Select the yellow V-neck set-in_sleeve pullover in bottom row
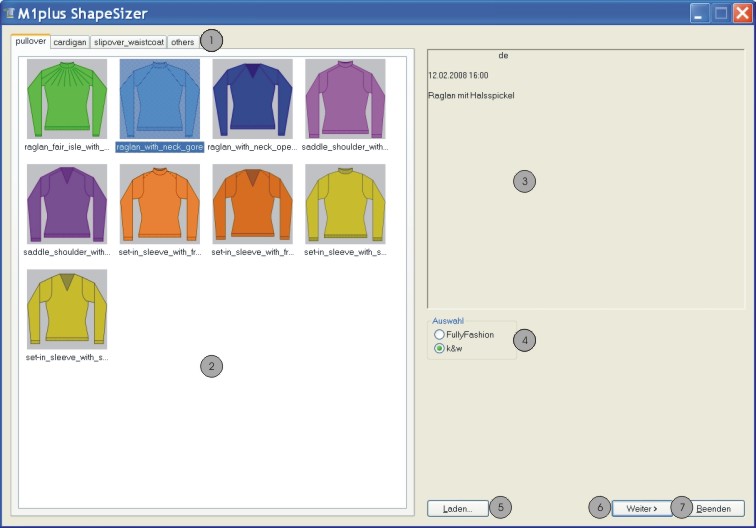Image resolution: width=756 pixels, height=528 pixels. point(66,309)
